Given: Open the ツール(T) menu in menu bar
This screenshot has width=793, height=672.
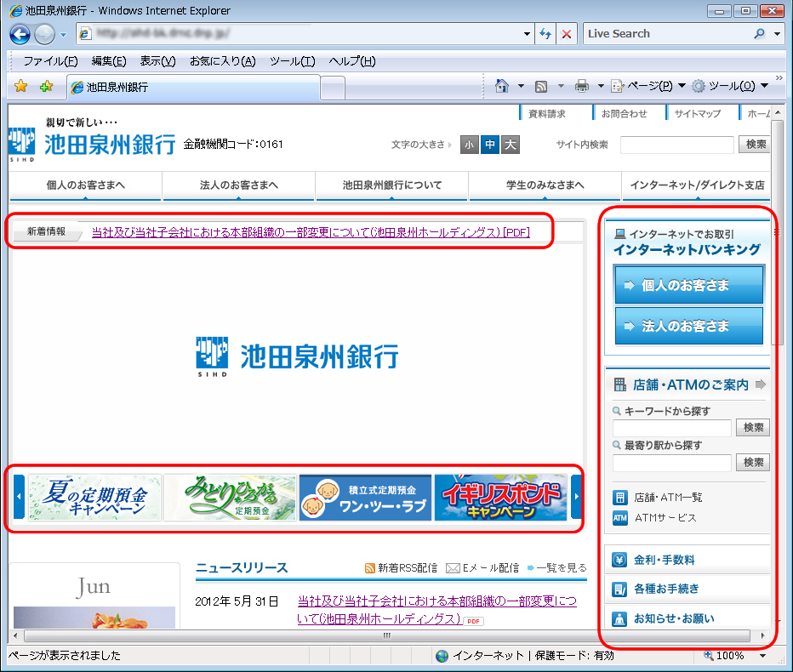Looking at the screenshot, I should [x=293, y=61].
